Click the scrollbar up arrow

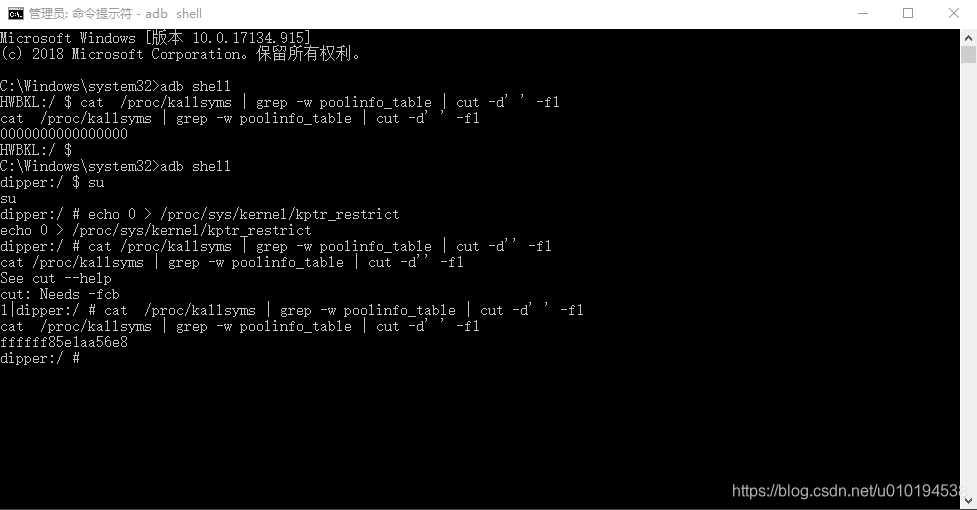968,37
